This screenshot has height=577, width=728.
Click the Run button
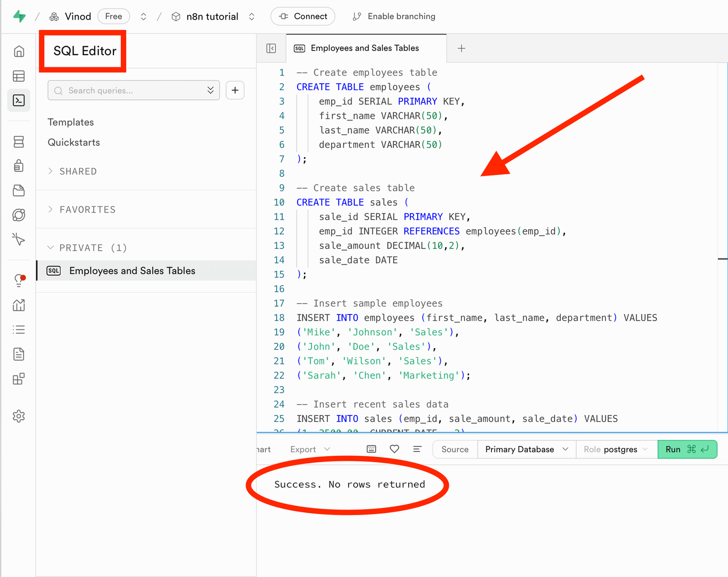click(687, 449)
